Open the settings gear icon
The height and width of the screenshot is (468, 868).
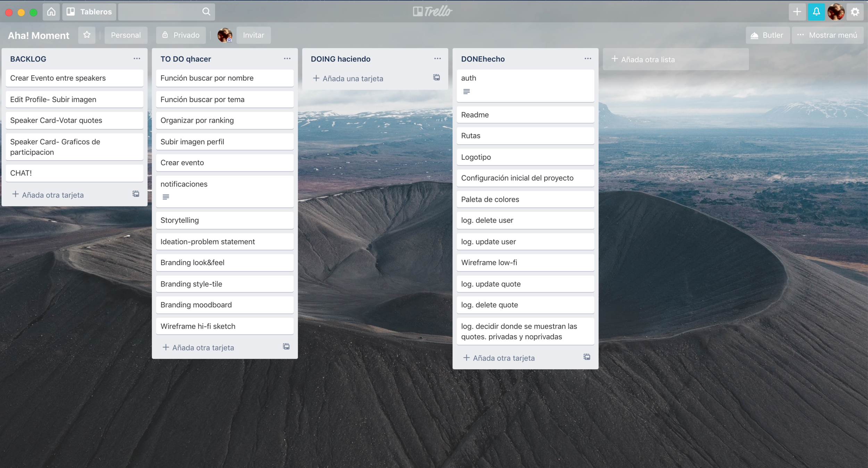pos(855,12)
